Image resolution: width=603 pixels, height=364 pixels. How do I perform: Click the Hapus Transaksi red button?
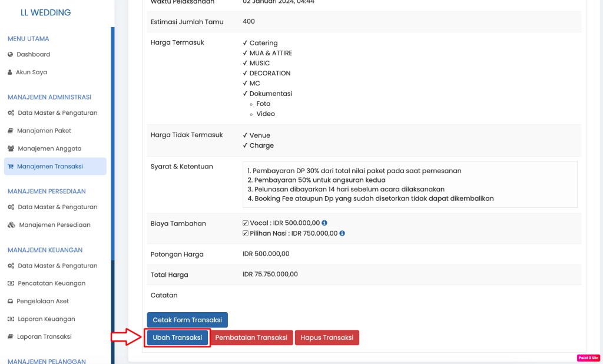(329, 338)
